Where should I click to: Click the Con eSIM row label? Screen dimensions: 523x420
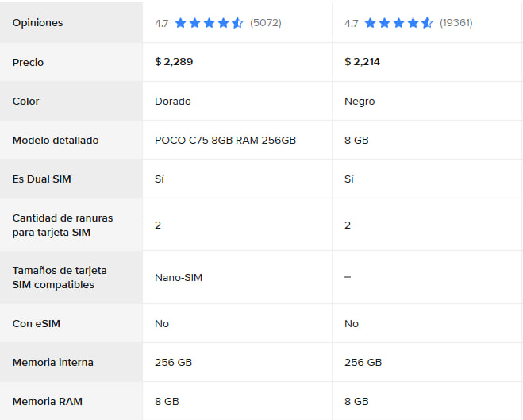(36, 324)
